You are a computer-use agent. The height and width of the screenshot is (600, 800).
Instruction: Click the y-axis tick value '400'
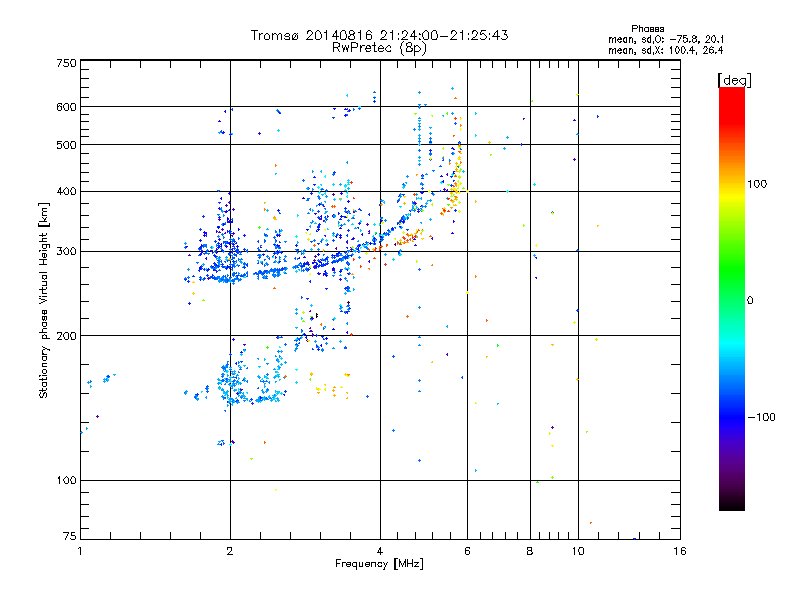click(x=66, y=192)
